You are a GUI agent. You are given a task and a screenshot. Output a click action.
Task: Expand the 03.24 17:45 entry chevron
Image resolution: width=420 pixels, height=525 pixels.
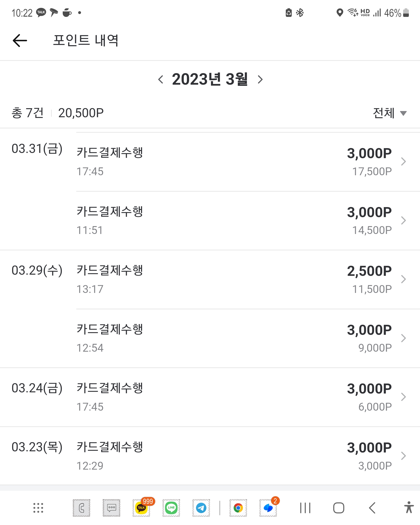tap(403, 397)
